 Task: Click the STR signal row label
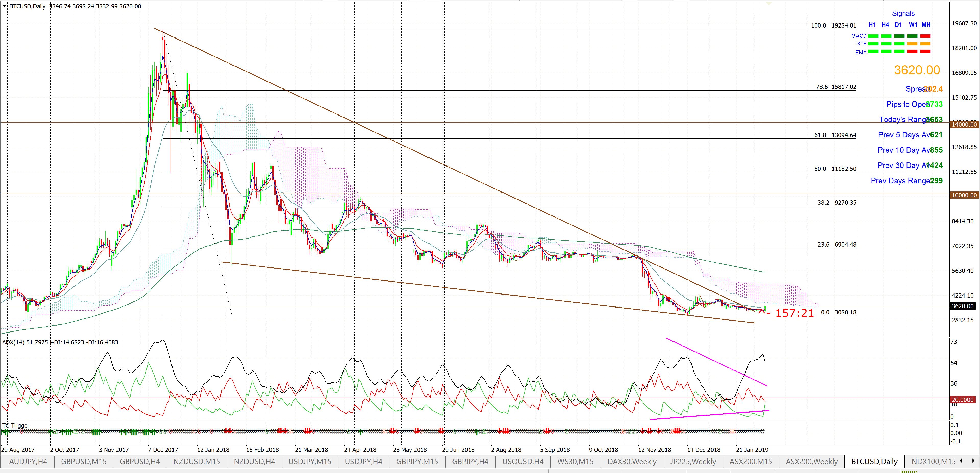tap(861, 44)
